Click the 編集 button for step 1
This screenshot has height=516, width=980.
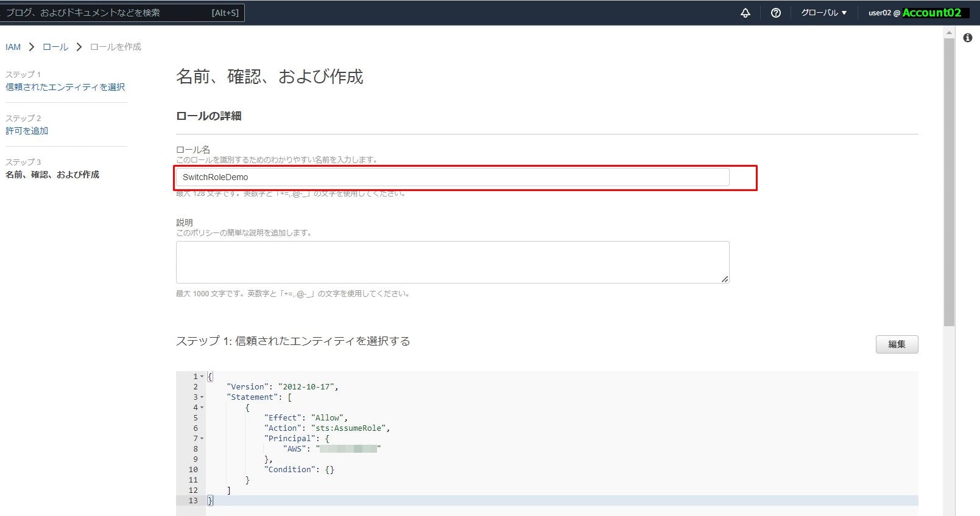[x=897, y=344]
